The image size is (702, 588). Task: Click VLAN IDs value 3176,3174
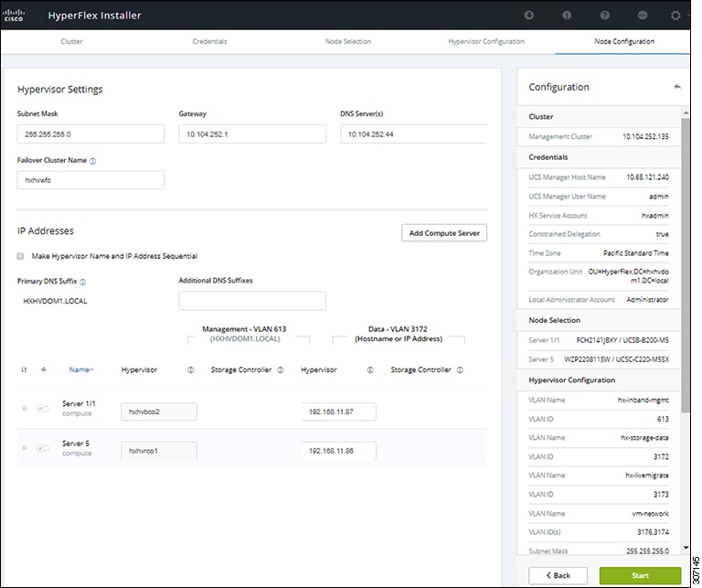[x=653, y=532]
